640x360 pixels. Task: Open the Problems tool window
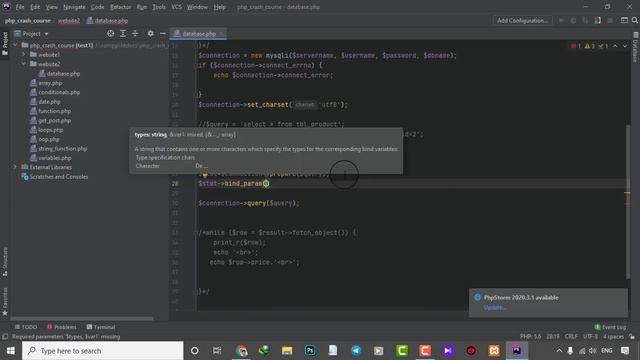pos(62,327)
